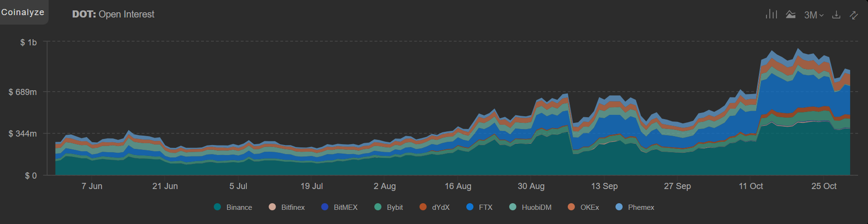
Task: Click the 2 Aug date label
Action: [x=385, y=186]
